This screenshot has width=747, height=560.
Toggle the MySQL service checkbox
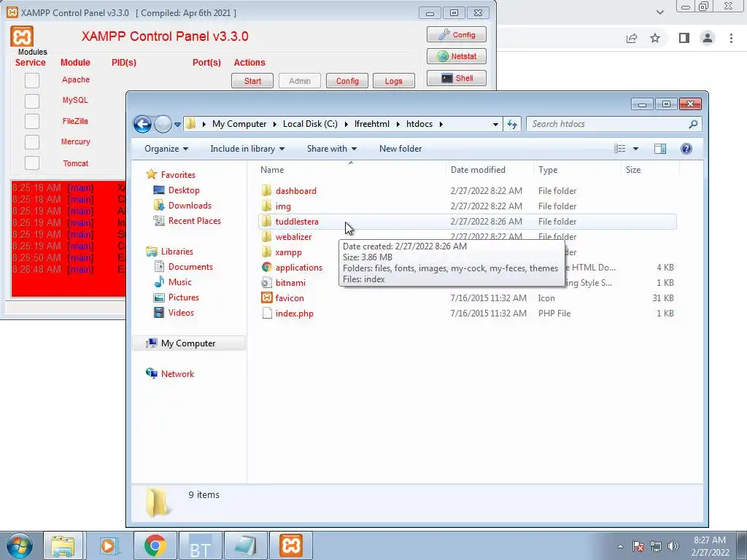32,101
